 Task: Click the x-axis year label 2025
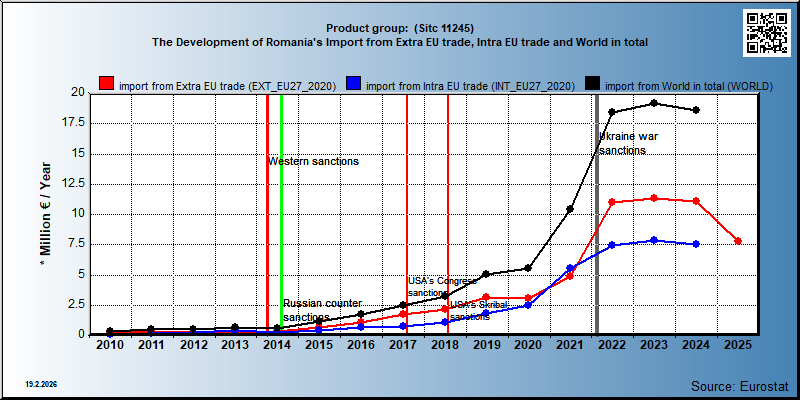click(x=737, y=345)
